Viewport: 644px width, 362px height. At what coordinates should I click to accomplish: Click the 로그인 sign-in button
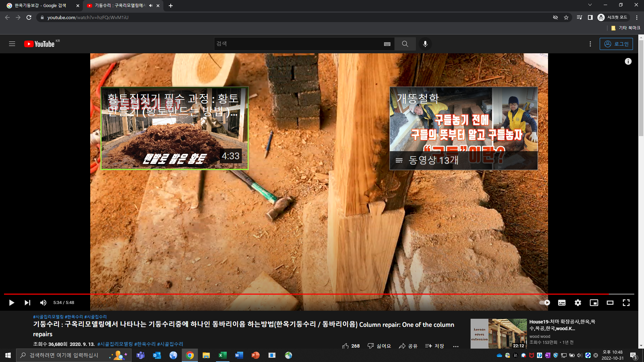[x=616, y=44]
